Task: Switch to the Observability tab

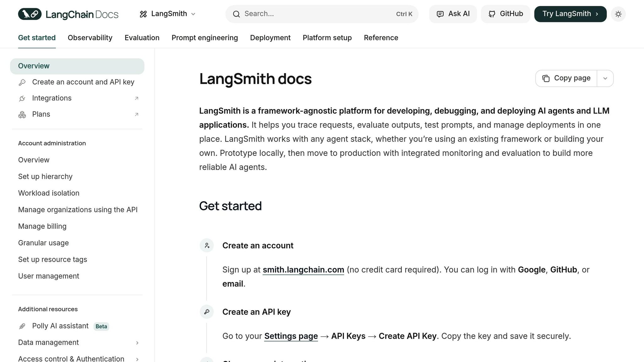Action: pyautogui.click(x=90, y=38)
